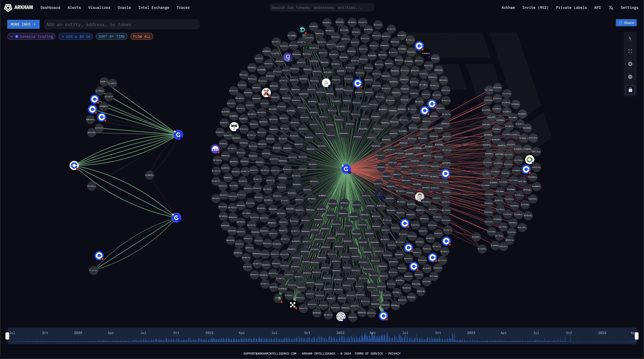Open the Alerts page

pyautogui.click(x=74, y=7)
